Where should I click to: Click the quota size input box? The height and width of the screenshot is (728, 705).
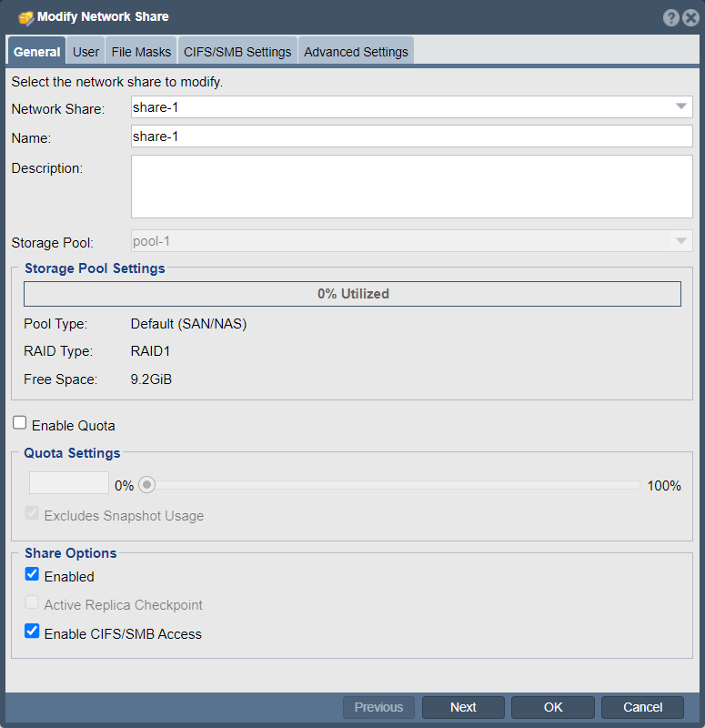pyautogui.click(x=69, y=483)
